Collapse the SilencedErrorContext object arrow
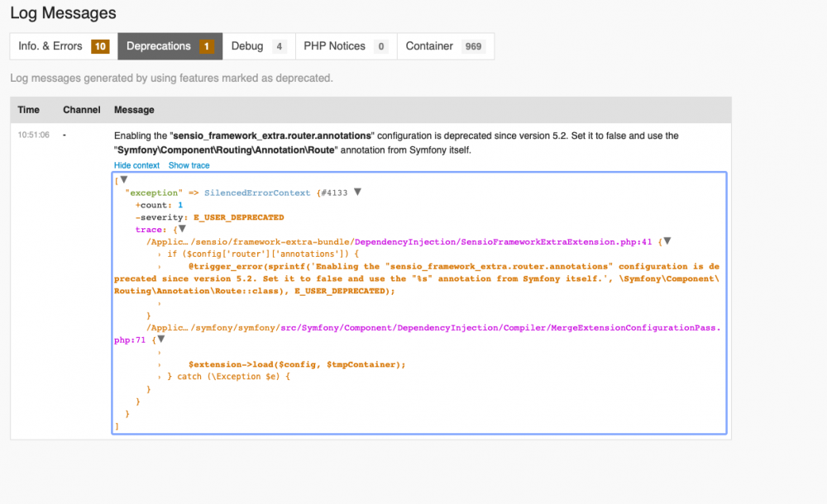Image resolution: width=827 pixels, height=504 pixels. [x=357, y=192]
